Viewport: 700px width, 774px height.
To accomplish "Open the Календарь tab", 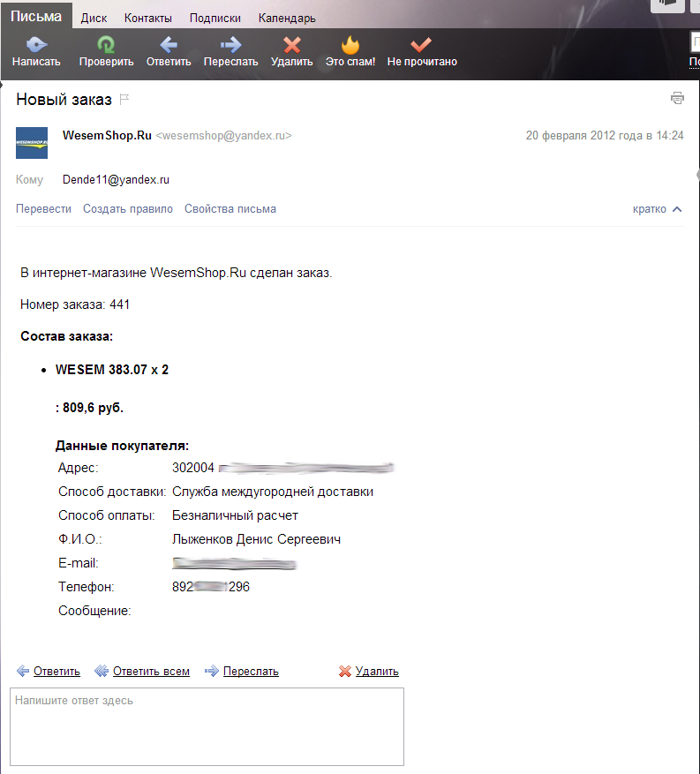I will (x=287, y=19).
